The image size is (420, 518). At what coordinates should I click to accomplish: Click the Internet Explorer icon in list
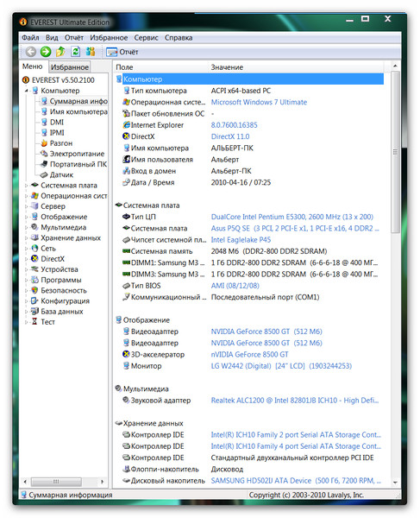(127, 125)
